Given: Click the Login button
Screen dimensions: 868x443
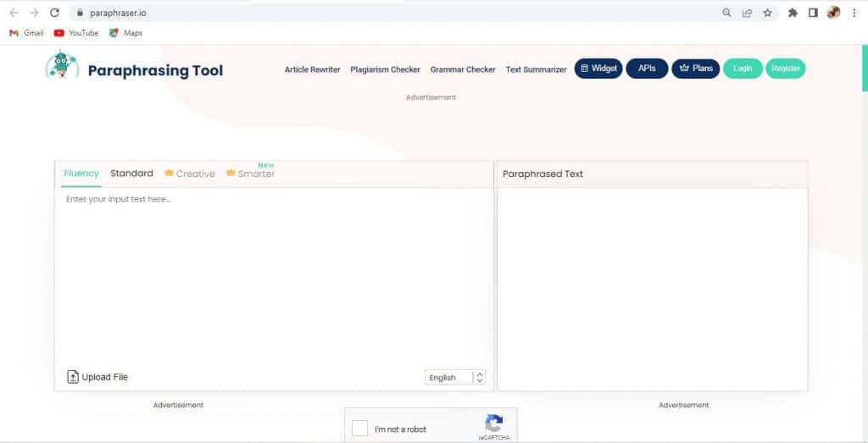Looking at the screenshot, I should click(x=743, y=69).
